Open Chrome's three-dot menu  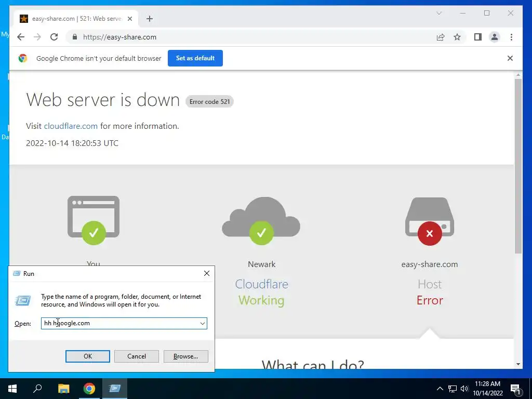[x=511, y=37]
